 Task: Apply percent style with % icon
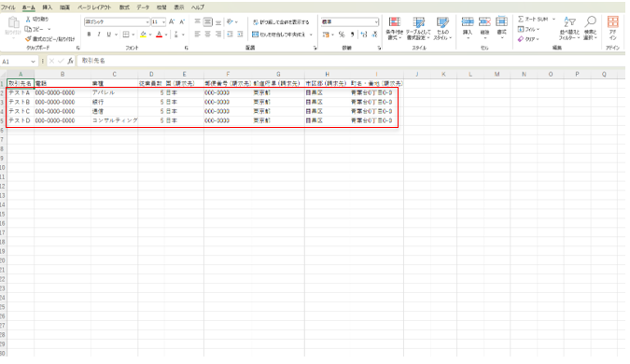tap(342, 35)
